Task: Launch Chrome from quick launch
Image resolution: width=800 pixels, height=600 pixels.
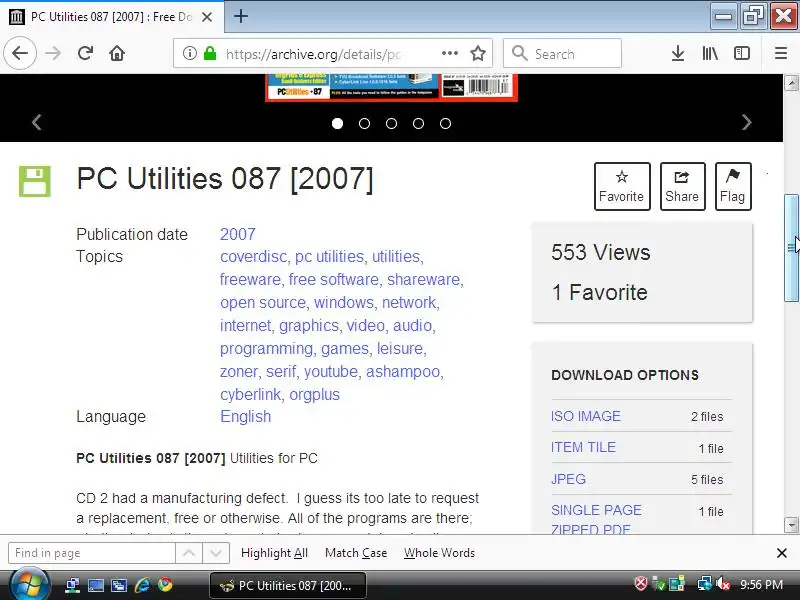Action: click(165, 585)
